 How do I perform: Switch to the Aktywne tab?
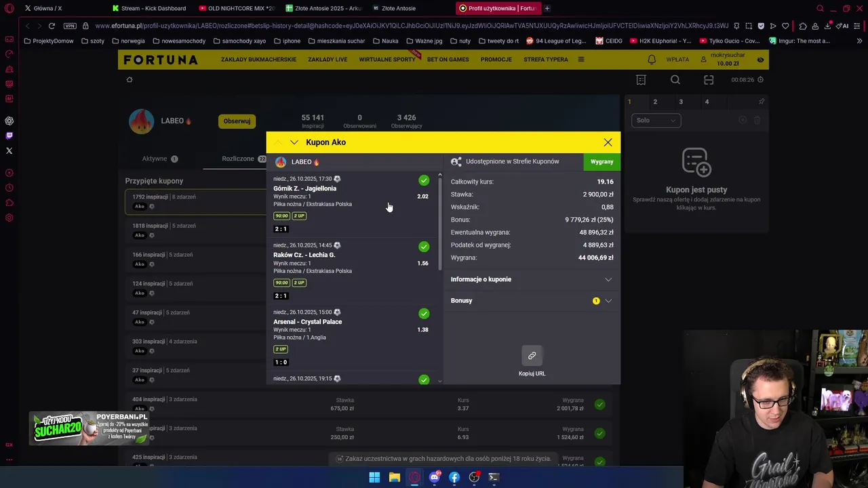coord(160,159)
